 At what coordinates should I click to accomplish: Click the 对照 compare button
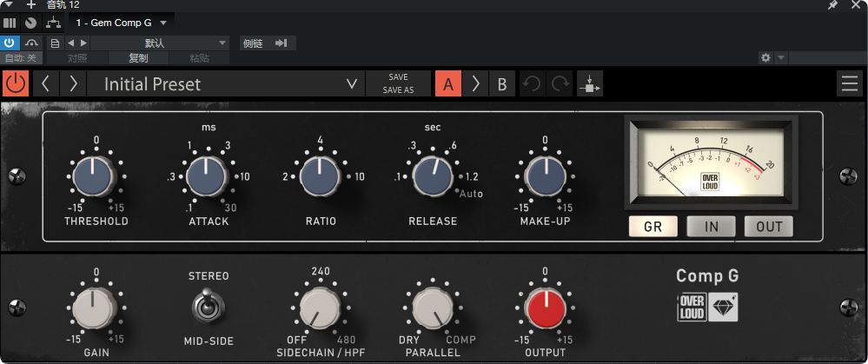click(77, 58)
